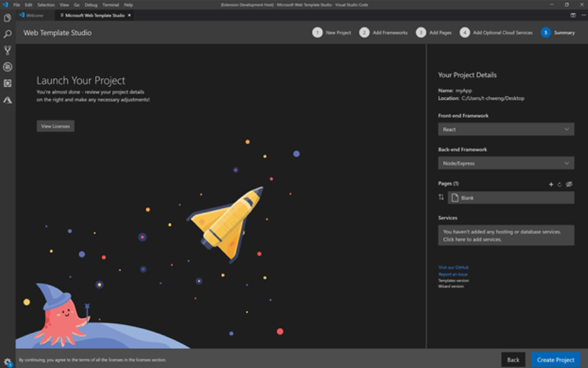Screen dimensions: 588x368
Task: Open the Explorer in the activity bar
Action: (x=7, y=19)
